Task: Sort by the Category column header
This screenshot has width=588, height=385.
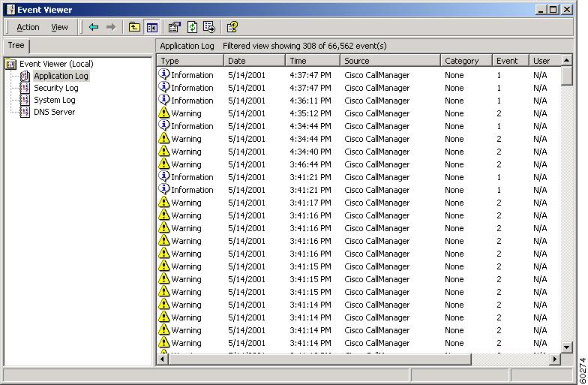Action: [466, 60]
